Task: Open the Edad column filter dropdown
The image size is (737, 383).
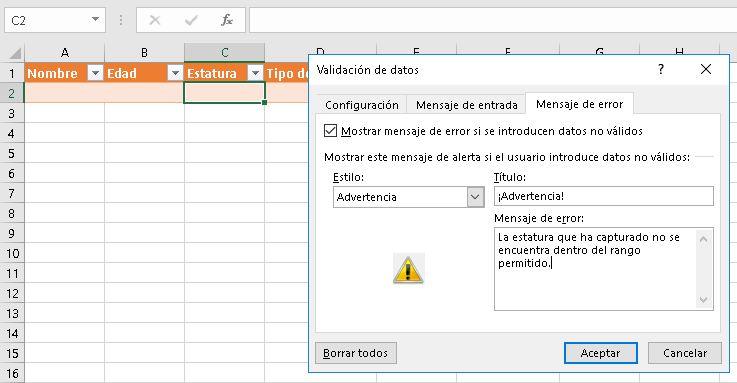Action: click(175, 73)
